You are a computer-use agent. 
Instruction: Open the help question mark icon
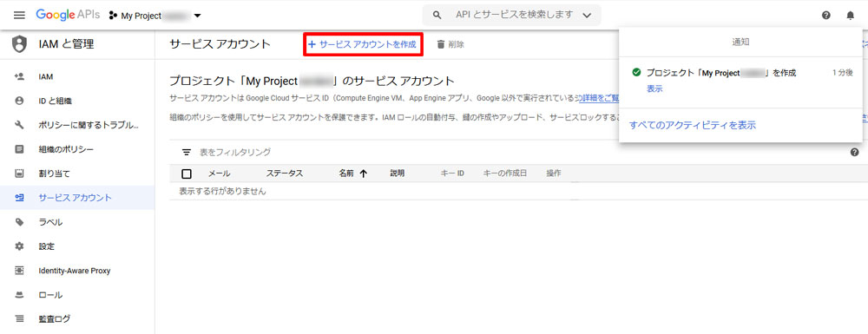pyautogui.click(x=826, y=16)
